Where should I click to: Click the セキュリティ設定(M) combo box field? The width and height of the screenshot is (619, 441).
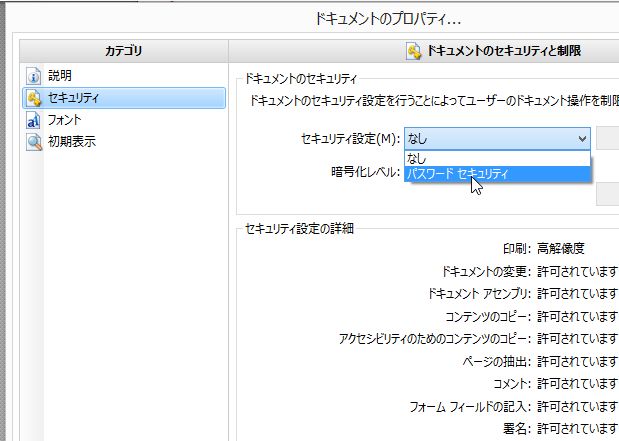497,139
